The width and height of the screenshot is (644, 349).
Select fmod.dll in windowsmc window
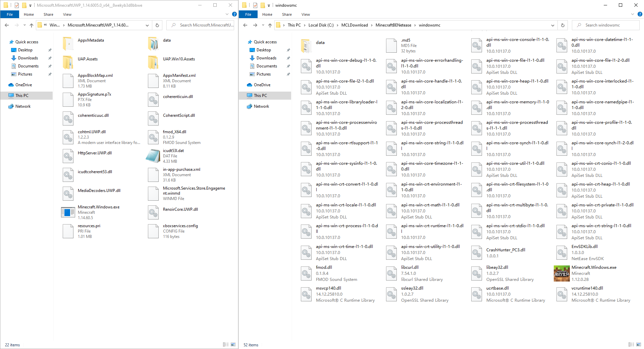point(339,273)
